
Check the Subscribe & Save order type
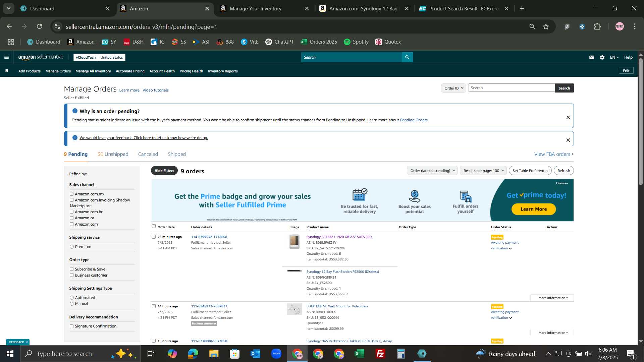point(71,269)
